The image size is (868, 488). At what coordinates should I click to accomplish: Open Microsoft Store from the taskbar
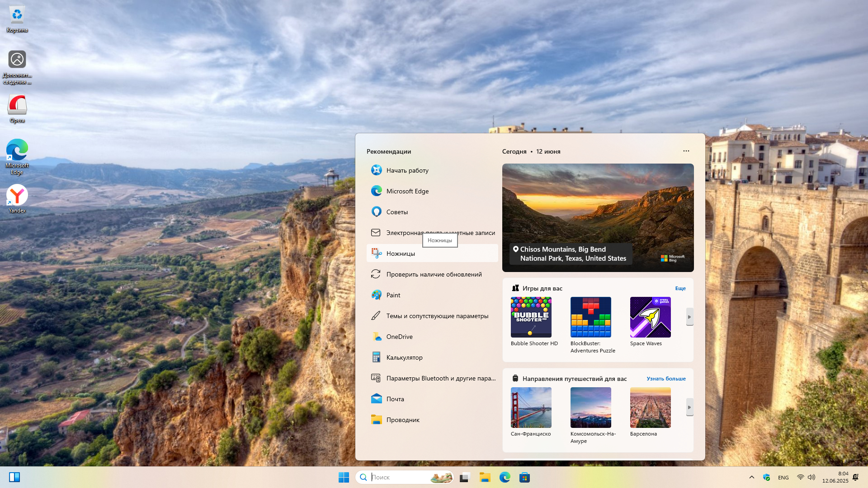click(x=524, y=477)
